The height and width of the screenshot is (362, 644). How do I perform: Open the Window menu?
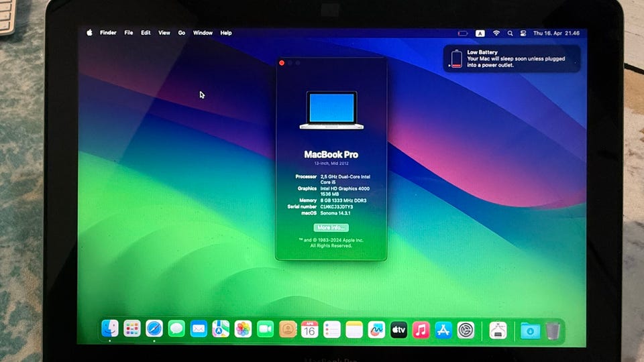point(203,33)
